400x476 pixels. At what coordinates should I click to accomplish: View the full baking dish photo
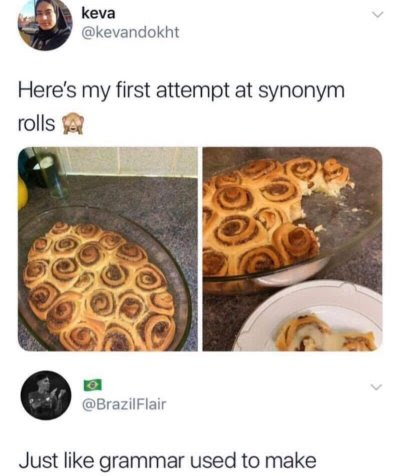pyautogui.click(x=108, y=249)
